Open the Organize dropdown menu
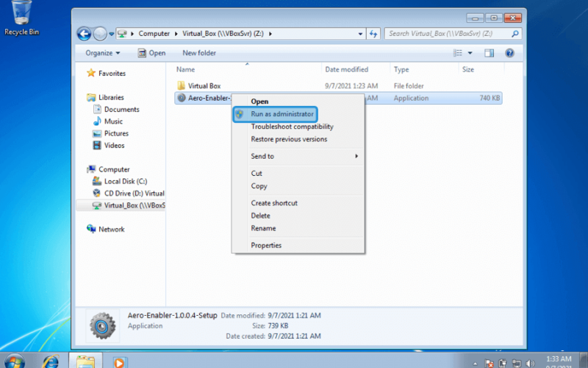Image resolution: width=588 pixels, height=368 pixels. [102, 53]
